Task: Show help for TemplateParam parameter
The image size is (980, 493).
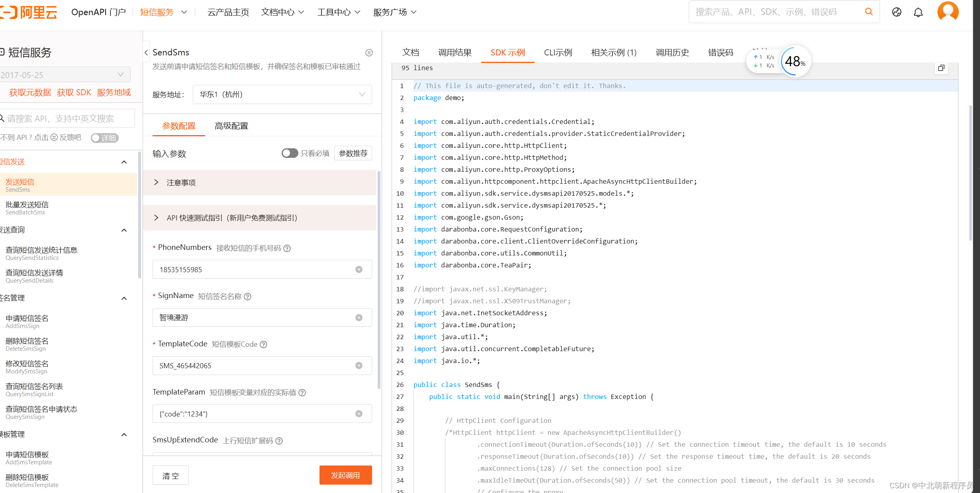Action: tap(302, 393)
